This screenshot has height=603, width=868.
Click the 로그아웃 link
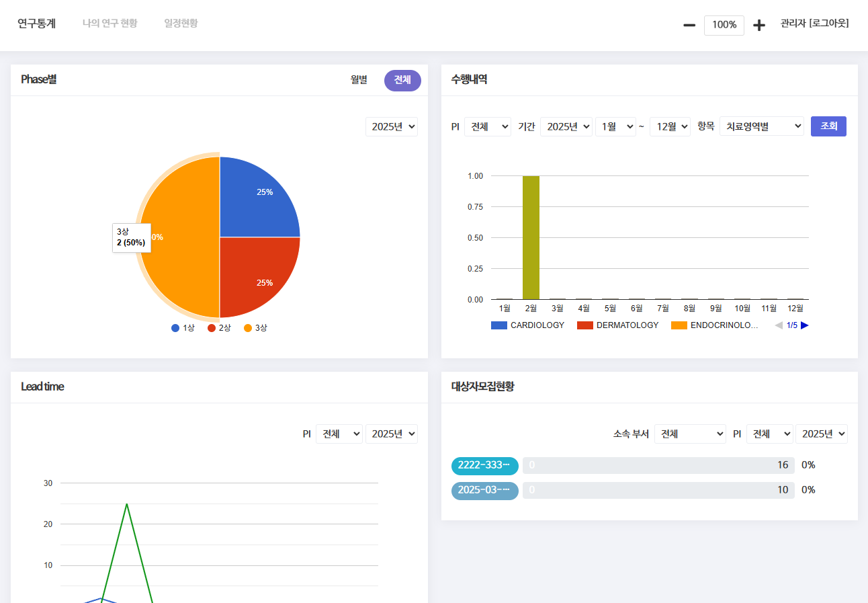coord(829,24)
